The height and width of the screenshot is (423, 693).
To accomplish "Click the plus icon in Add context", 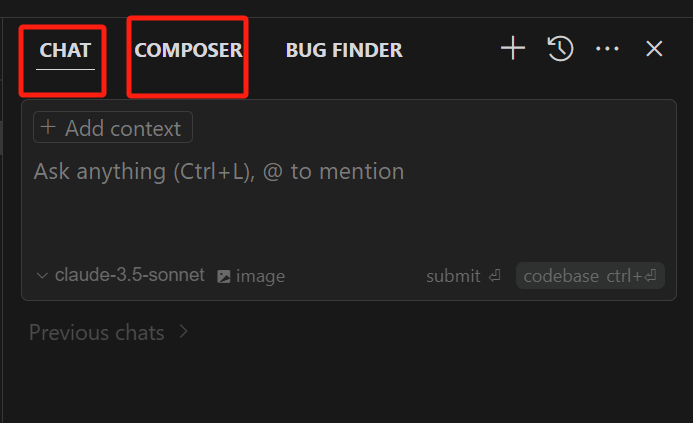I will [48, 127].
